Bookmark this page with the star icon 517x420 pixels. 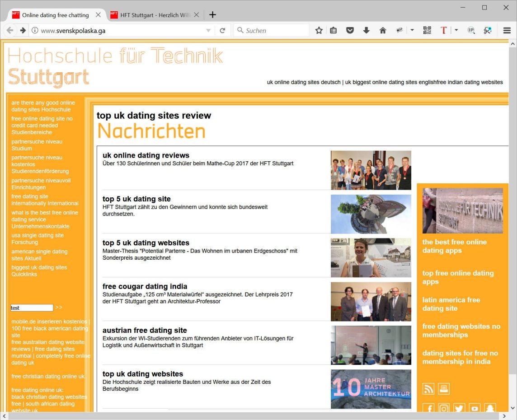(x=319, y=30)
